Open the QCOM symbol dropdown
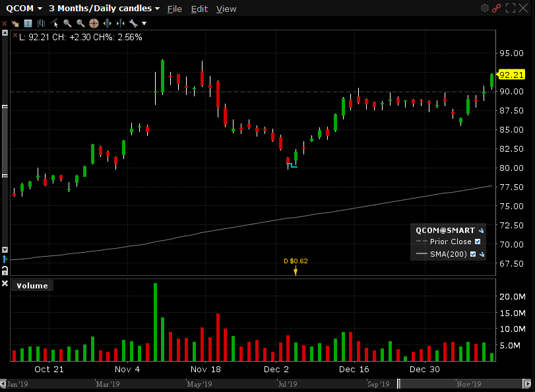The width and height of the screenshot is (535, 392). click(x=24, y=9)
